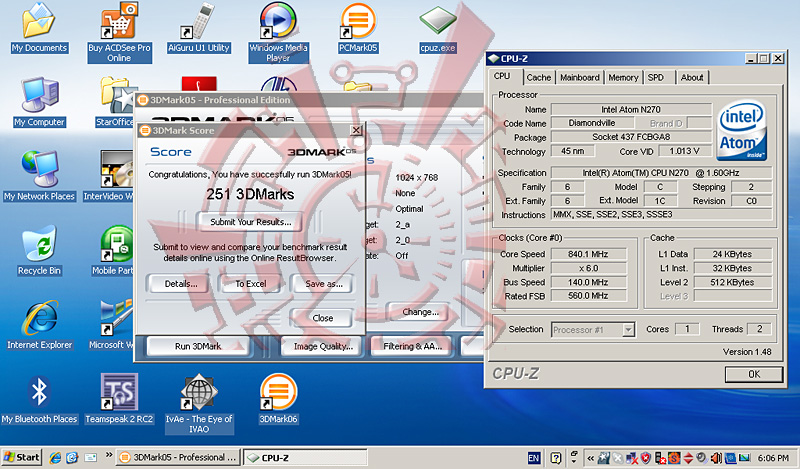Viewport: 800px width, 469px height.
Task: Click the Instructions field MMX, SSE, SSE2
Action: (x=662, y=215)
